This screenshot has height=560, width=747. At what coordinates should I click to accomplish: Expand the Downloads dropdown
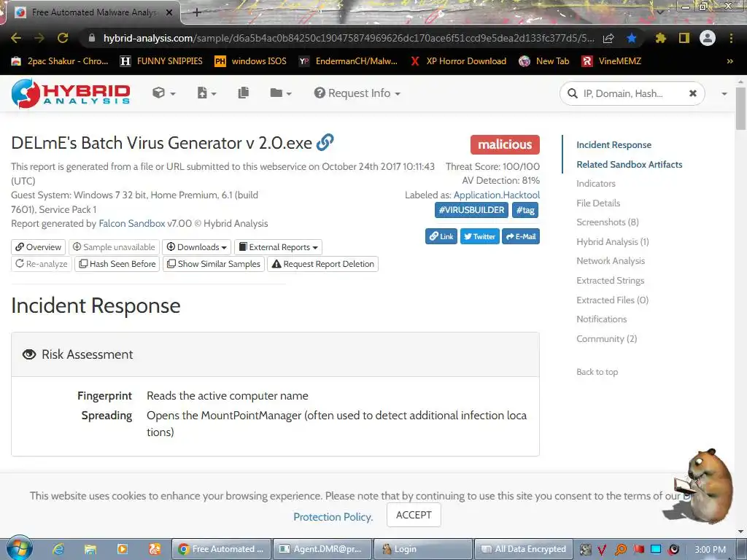(x=197, y=247)
